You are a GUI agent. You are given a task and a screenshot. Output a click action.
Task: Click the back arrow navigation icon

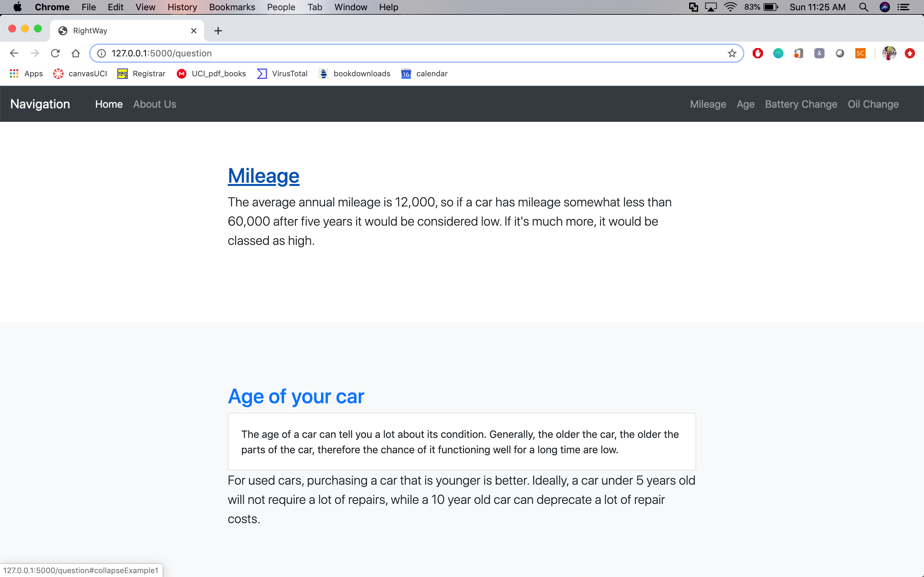click(x=14, y=53)
